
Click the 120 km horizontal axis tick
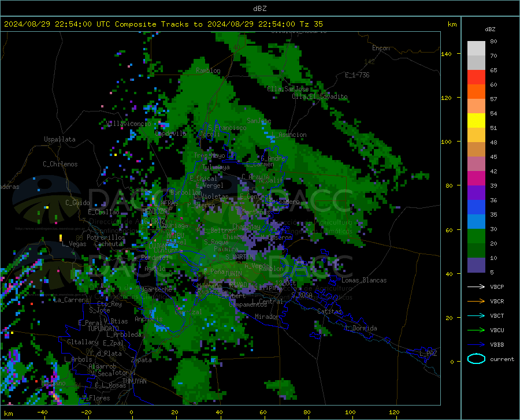point(394,412)
